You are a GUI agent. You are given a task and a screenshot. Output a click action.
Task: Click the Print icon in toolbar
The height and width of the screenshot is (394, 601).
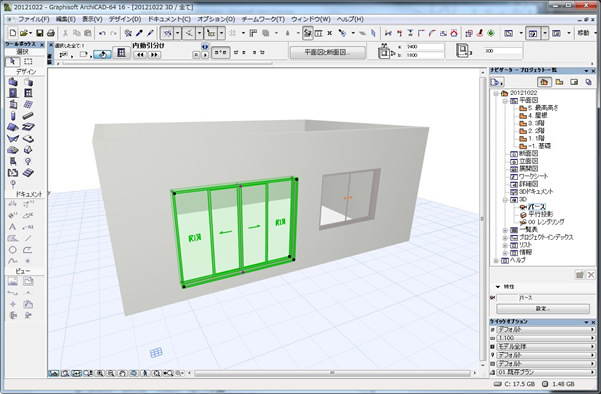[x=51, y=33]
